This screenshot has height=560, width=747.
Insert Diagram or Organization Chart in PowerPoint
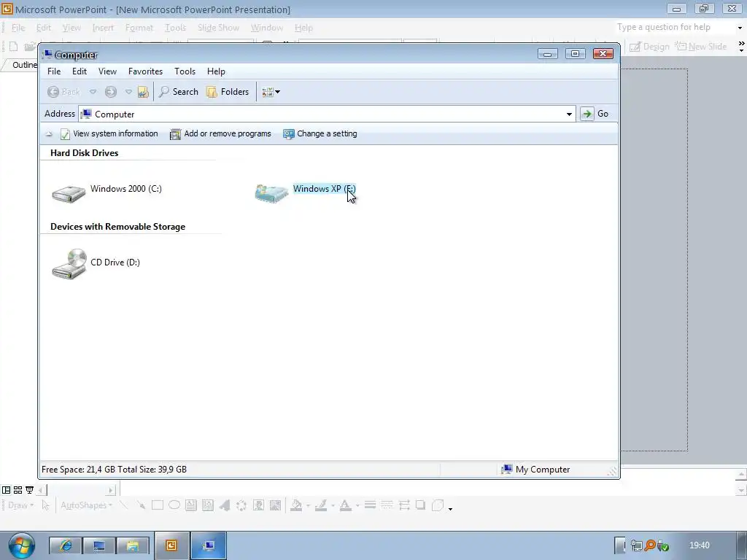(x=241, y=505)
